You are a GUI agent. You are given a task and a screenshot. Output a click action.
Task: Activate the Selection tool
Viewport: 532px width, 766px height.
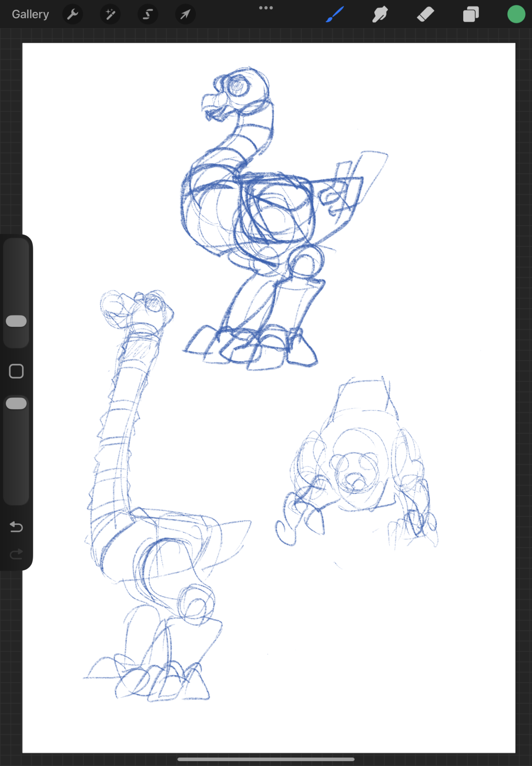pos(148,15)
